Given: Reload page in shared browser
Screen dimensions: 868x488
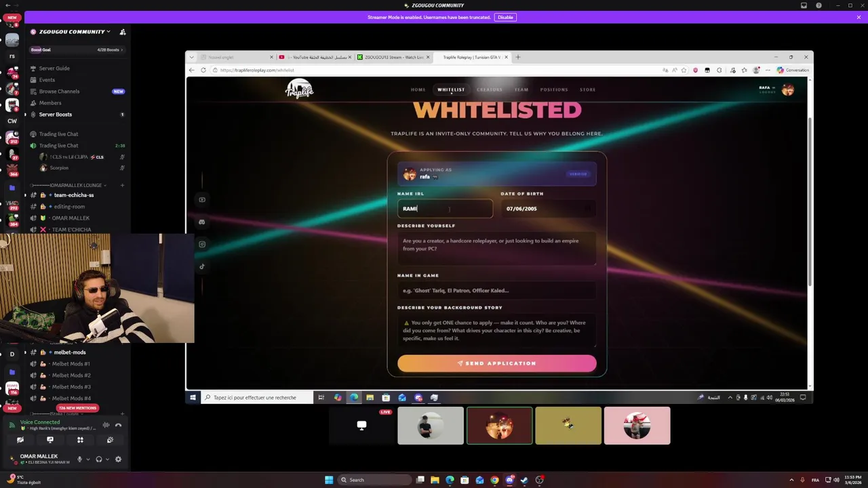Looking at the screenshot, I should pos(203,70).
